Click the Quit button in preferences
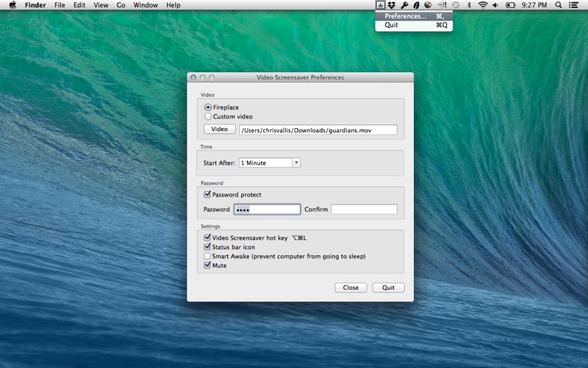This screenshot has width=588, height=368. (x=388, y=288)
